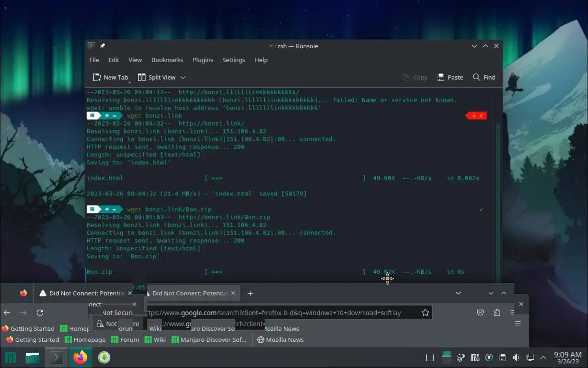Open the File menu in Konsole

[94, 60]
